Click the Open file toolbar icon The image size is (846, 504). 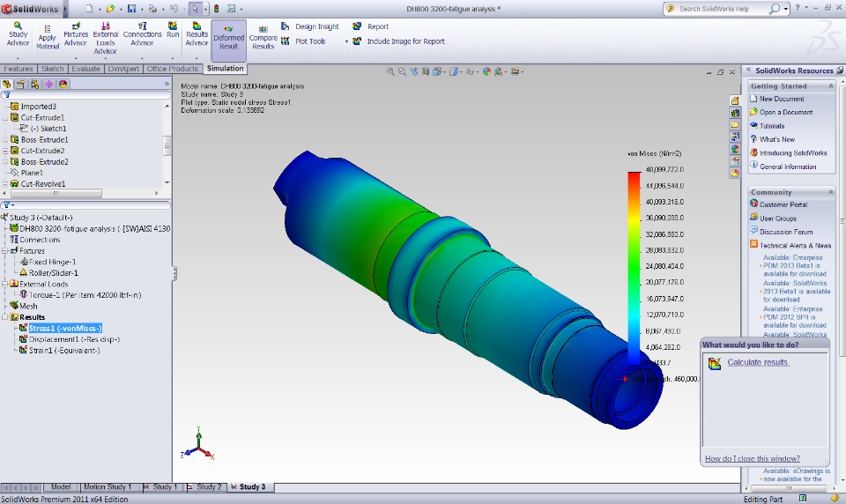pyautogui.click(x=110, y=9)
